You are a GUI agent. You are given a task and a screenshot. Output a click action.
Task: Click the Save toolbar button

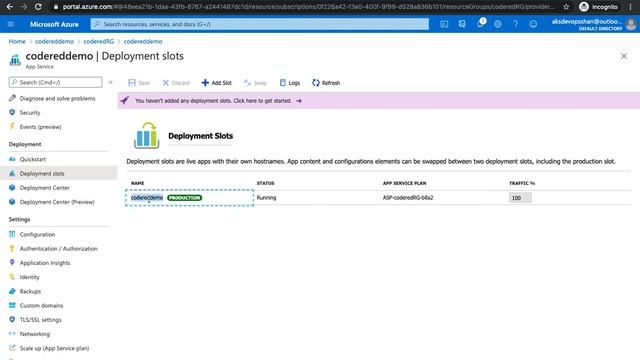(x=139, y=83)
